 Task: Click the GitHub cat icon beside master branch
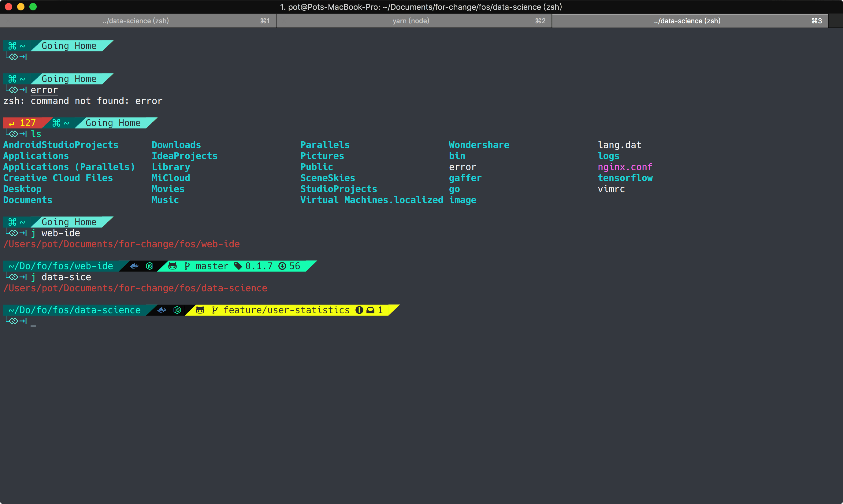[173, 266]
